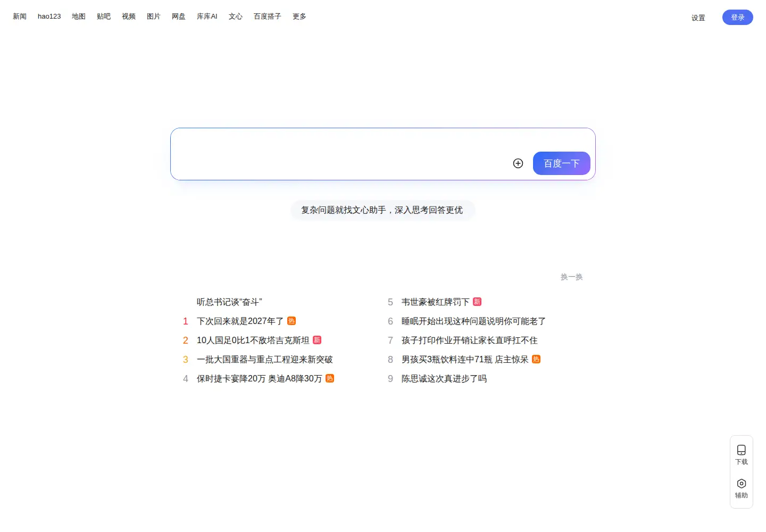Refresh hot list with 换一换
The image size is (766, 532).
pos(572,277)
